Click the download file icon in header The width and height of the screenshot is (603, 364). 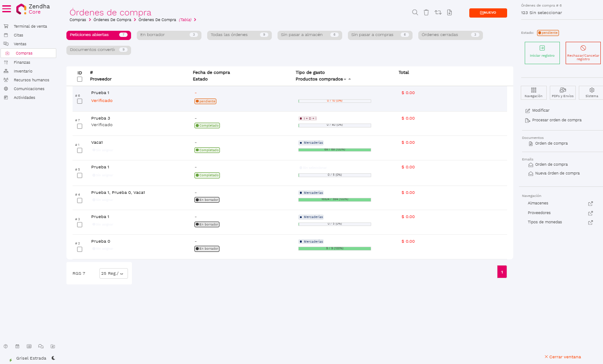tap(449, 13)
